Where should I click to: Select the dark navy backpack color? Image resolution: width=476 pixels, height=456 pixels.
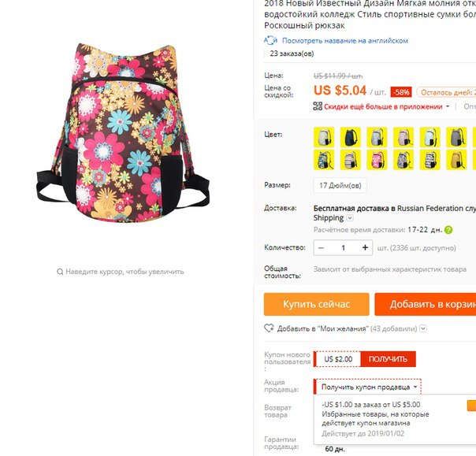351,137
